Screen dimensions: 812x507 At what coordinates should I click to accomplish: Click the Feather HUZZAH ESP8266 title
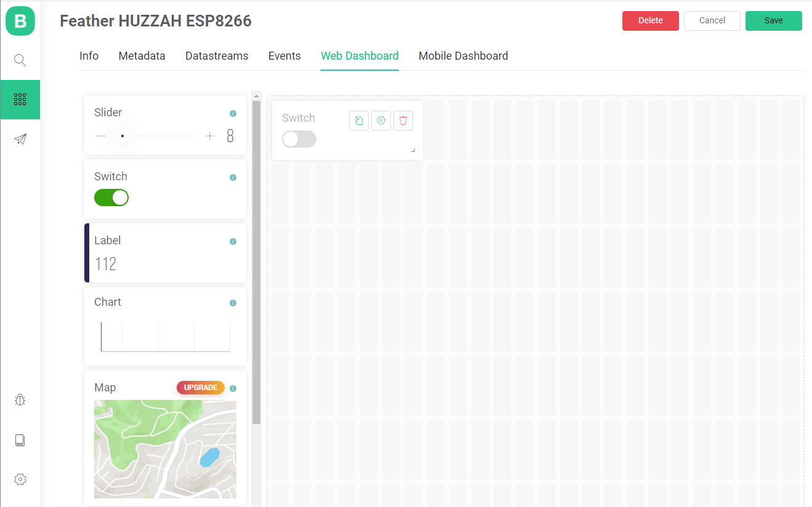coord(156,21)
